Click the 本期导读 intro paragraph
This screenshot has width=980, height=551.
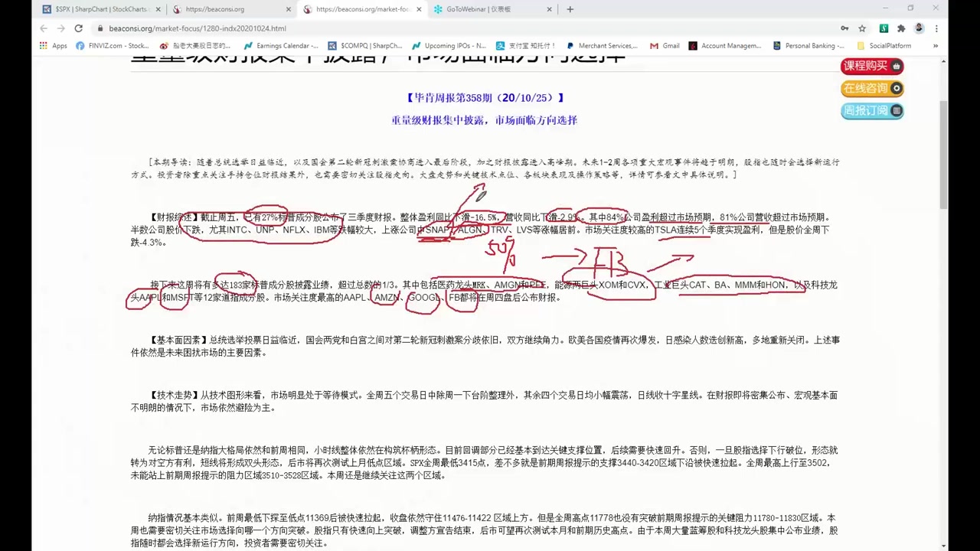(485, 168)
